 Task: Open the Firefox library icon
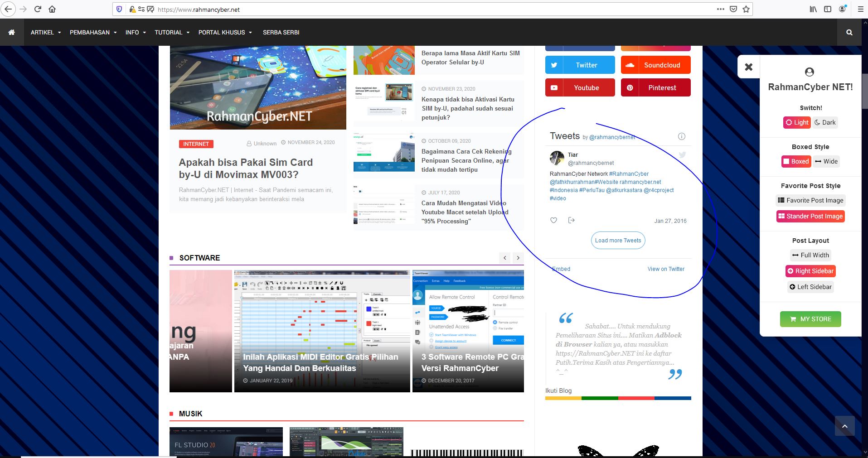813,9
